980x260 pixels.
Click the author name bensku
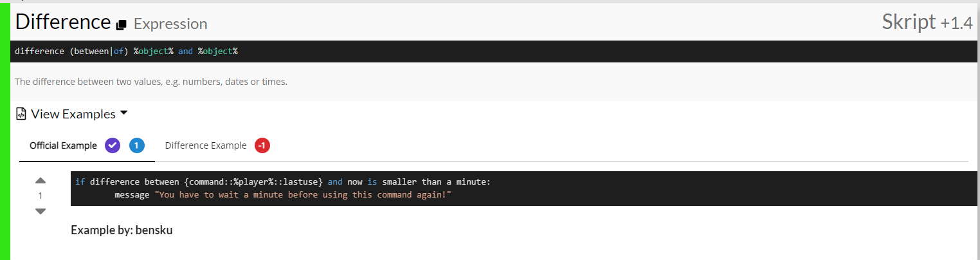tap(154, 230)
